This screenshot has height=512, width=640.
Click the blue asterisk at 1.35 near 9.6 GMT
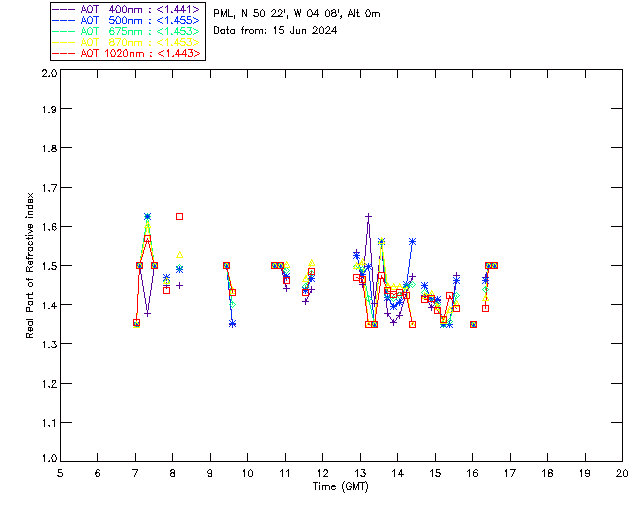[232, 324]
